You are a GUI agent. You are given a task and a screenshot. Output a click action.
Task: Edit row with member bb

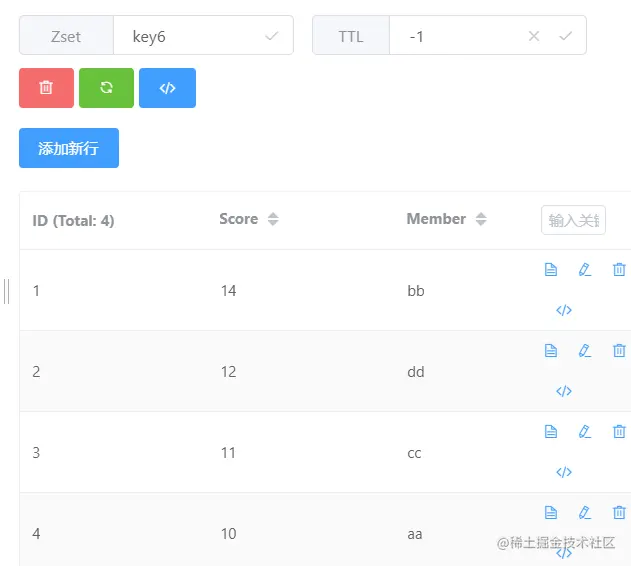click(x=585, y=269)
